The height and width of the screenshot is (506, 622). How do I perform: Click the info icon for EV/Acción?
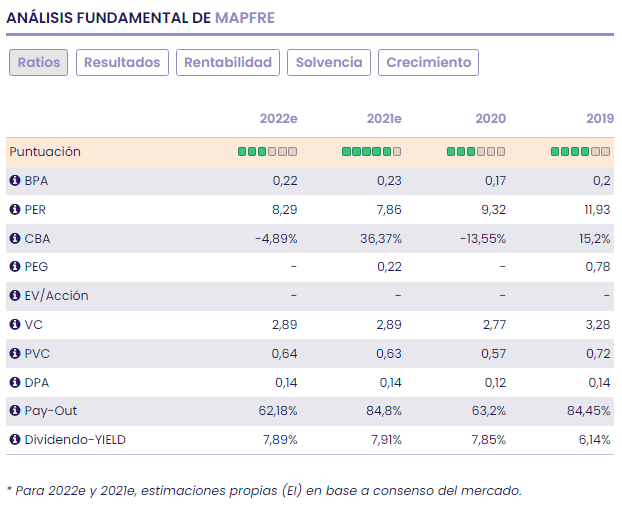[x=15, y=296]
